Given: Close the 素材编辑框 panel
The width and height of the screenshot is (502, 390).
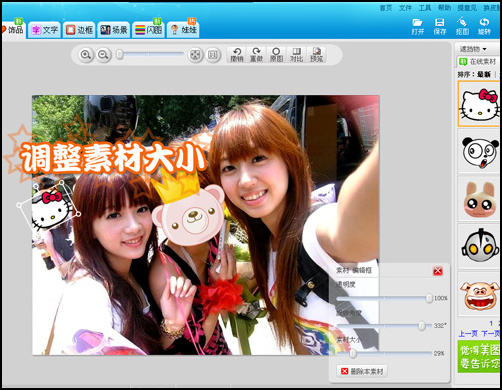Looking at the screenshot, I should click(438, 271).
